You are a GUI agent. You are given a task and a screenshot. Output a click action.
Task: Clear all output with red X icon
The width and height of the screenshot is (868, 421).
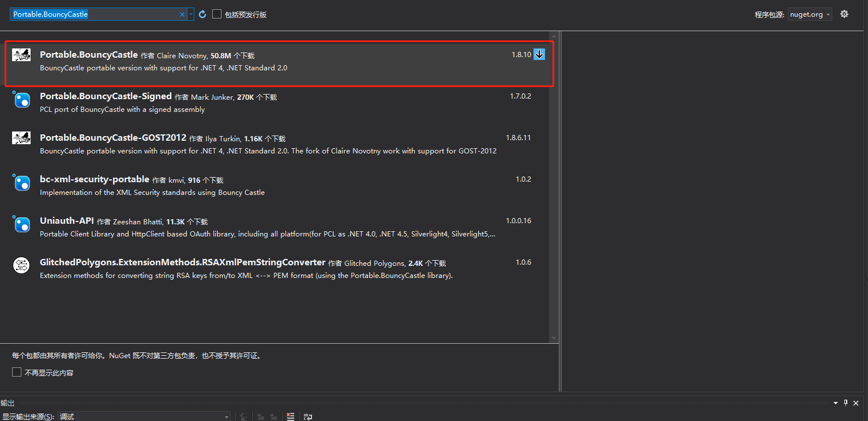(x=291, y=416)
